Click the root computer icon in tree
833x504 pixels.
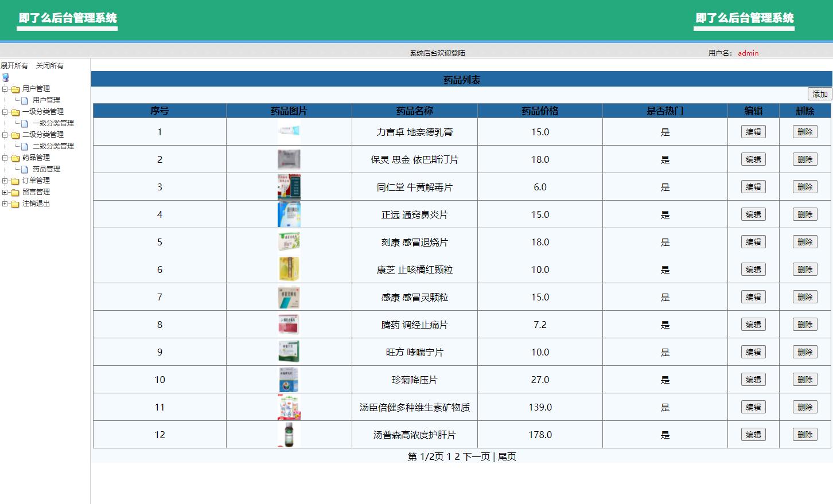[6, 77]
